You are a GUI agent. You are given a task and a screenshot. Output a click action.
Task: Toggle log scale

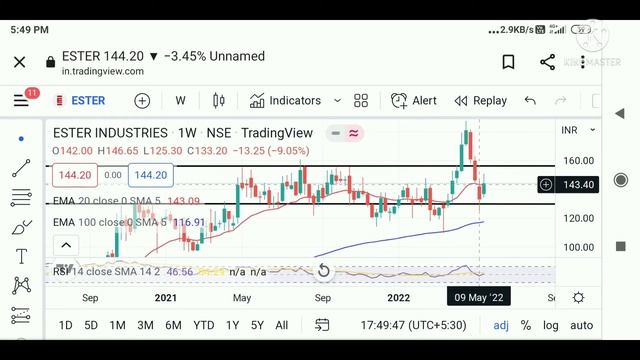(x=551, y=325)
